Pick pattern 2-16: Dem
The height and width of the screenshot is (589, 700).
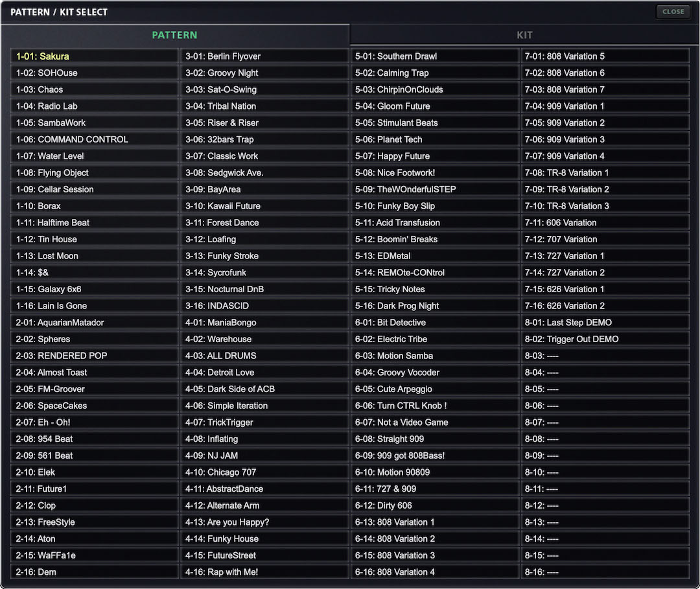point(94,572)
